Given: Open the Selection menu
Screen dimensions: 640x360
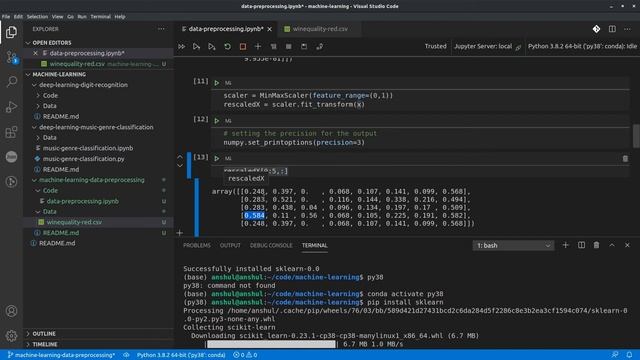Looking at the screenshot, I should pyautogui.click(x=37, y=17).
